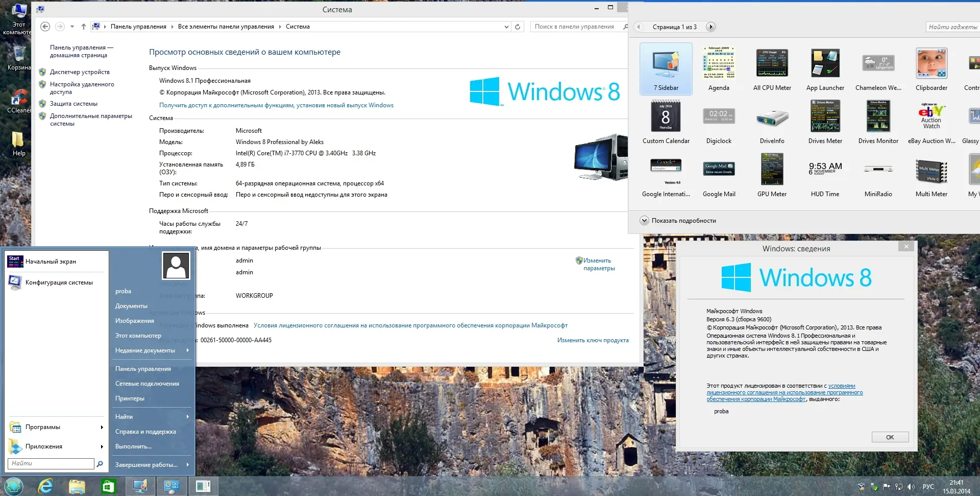Click link to get new Windows edition features
The height and width of the screenshot is (496, 980).
tap(276, 105)
